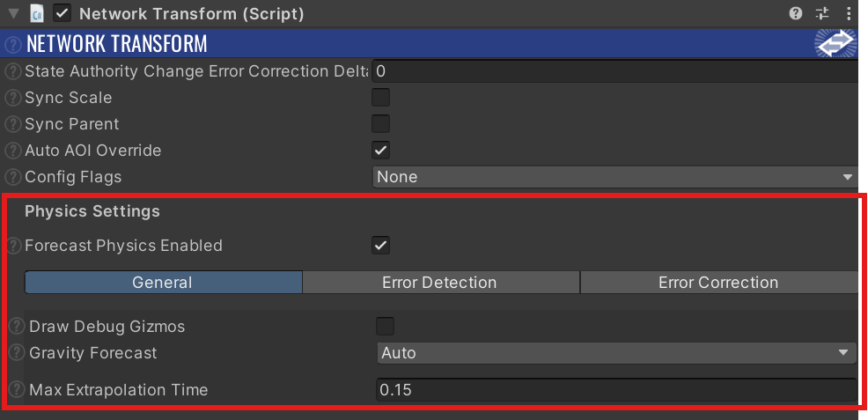Click help icon beside Max Extrapolation Time

tap(18, 389)
